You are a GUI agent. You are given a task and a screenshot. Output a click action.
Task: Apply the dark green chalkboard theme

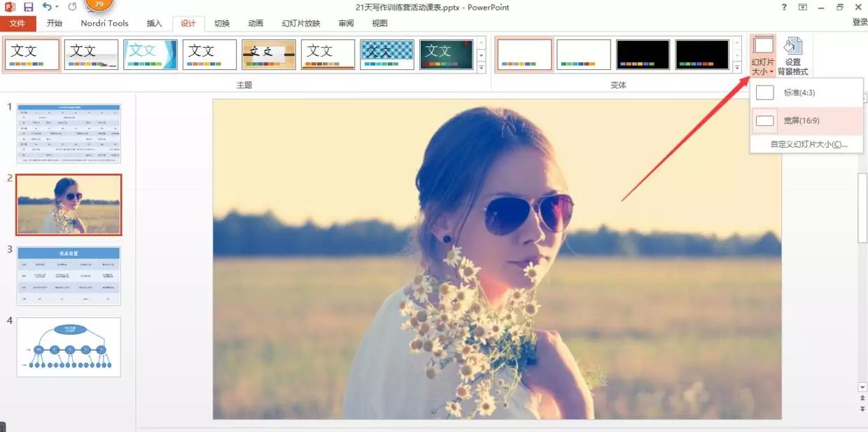[x=447, y=55]
